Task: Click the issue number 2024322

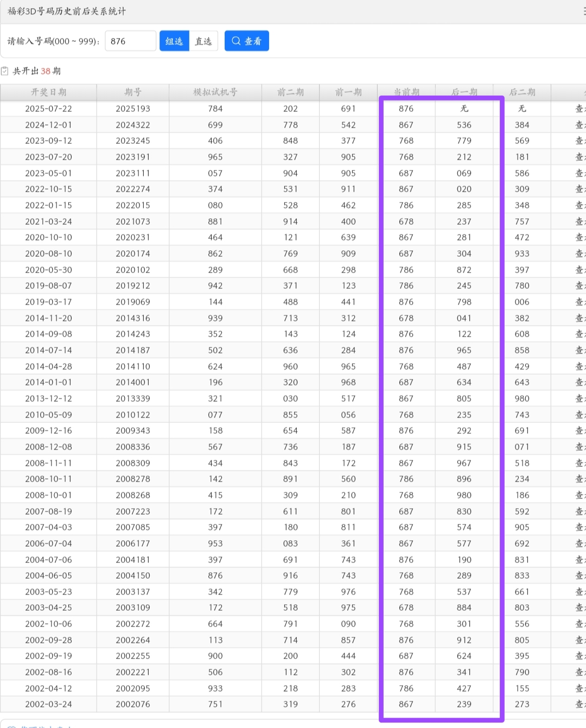Action: pyautogui.click(x=133, y=125)
